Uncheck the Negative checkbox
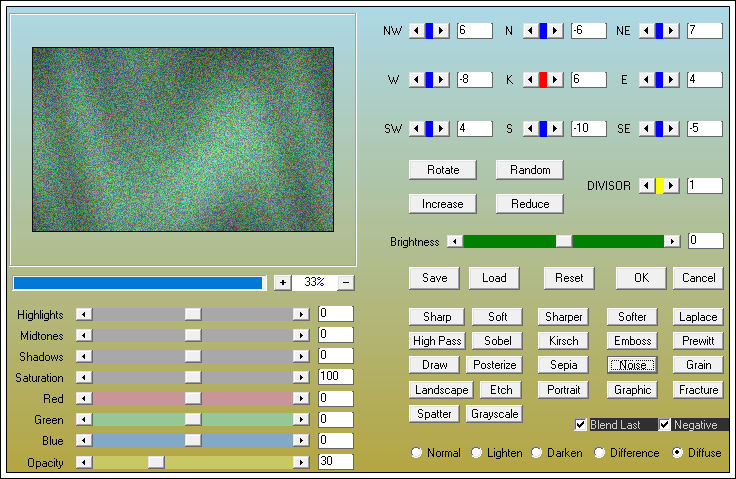 pos(665,425)
